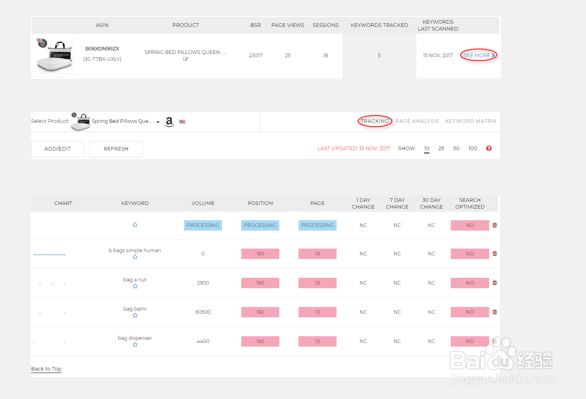Screen dimensions: 586x399
Task: Star the keyword bag balm
Action: tap(135, 315)
